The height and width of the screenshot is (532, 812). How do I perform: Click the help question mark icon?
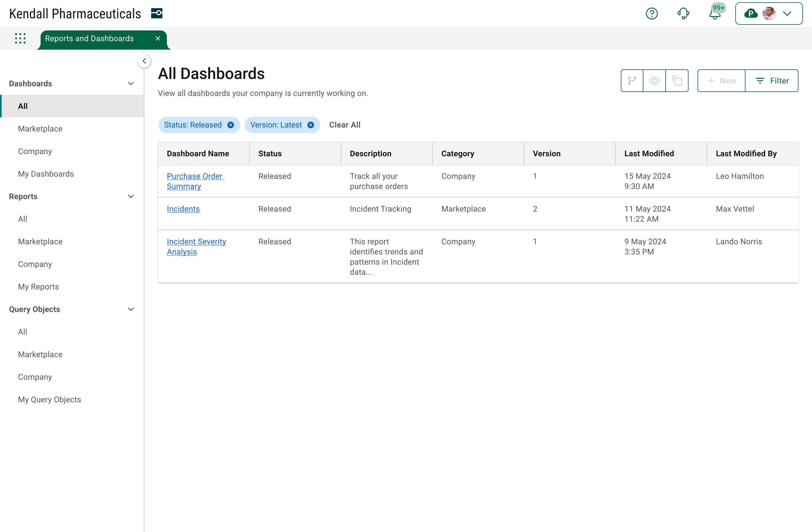click(x=651, y=14)
